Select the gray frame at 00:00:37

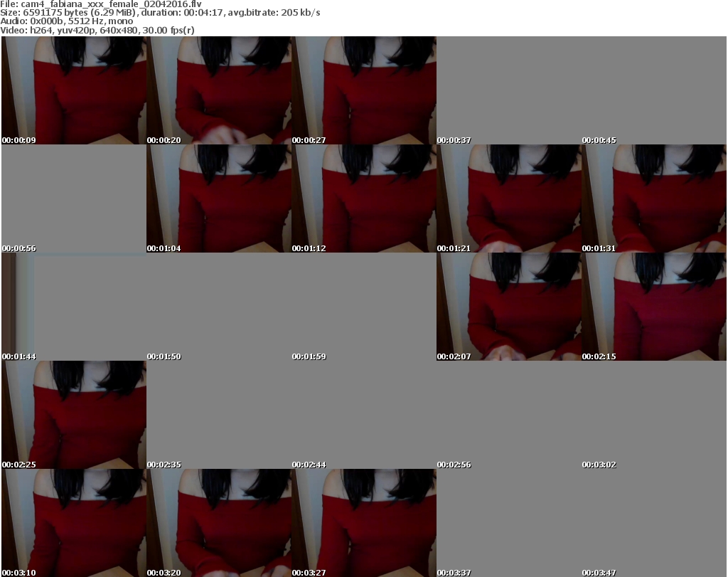509,90
